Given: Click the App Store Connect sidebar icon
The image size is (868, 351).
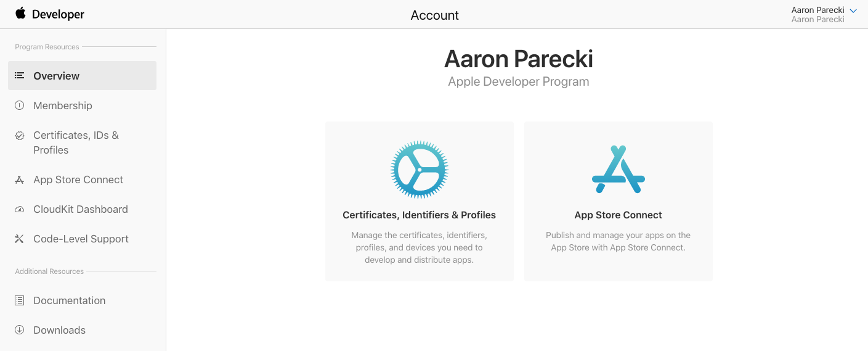Looking at the screenshot, I should point(20,180).
